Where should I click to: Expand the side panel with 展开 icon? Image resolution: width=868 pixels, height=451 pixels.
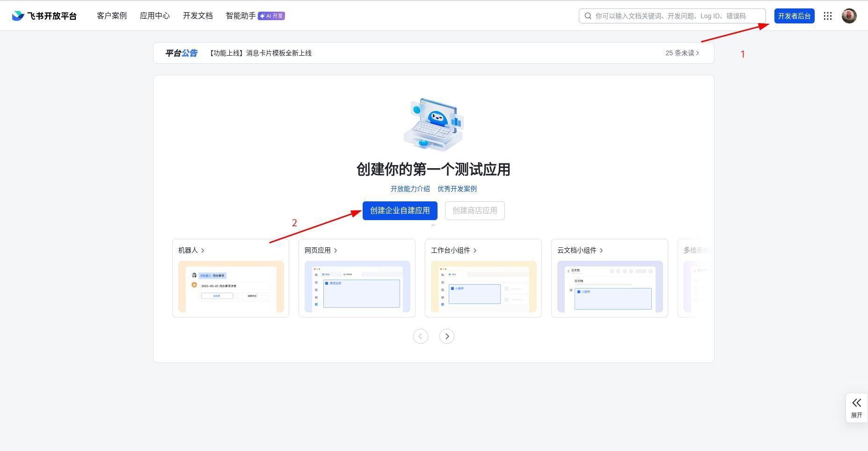(x=856, y=407)
